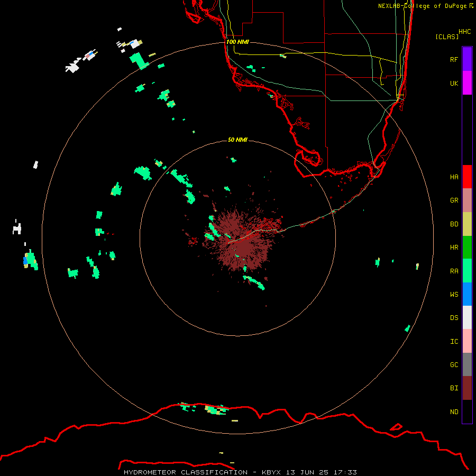The image size is (476, 476).
Task: Click the RF purple legend swatch
Action: click(x=467, y=59)
